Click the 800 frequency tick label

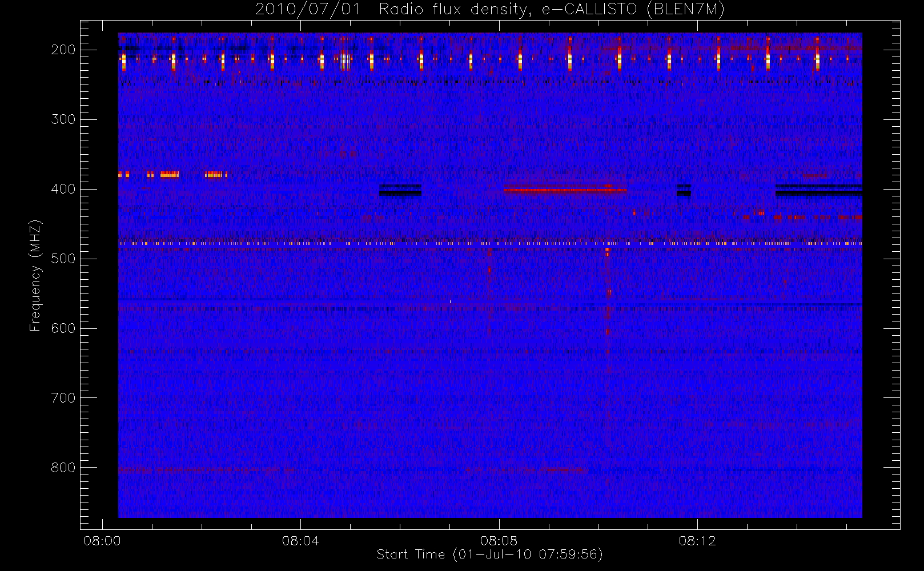(x=63, y=468)
